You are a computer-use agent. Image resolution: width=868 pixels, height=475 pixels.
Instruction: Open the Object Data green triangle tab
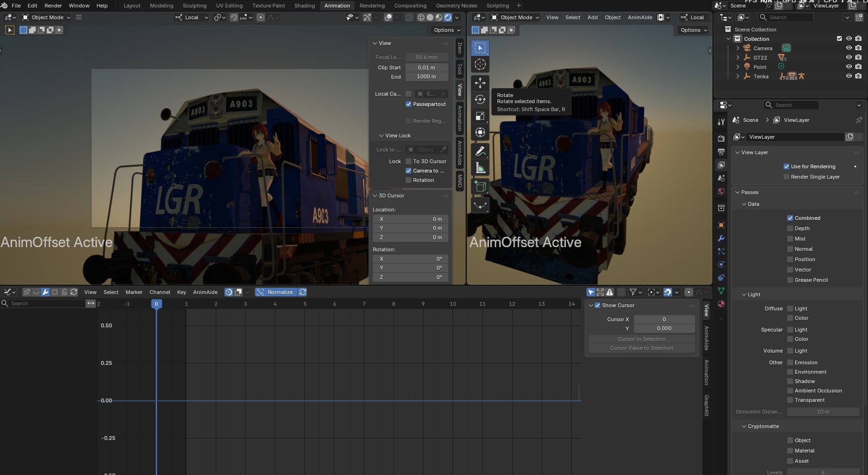pos(721,291)
